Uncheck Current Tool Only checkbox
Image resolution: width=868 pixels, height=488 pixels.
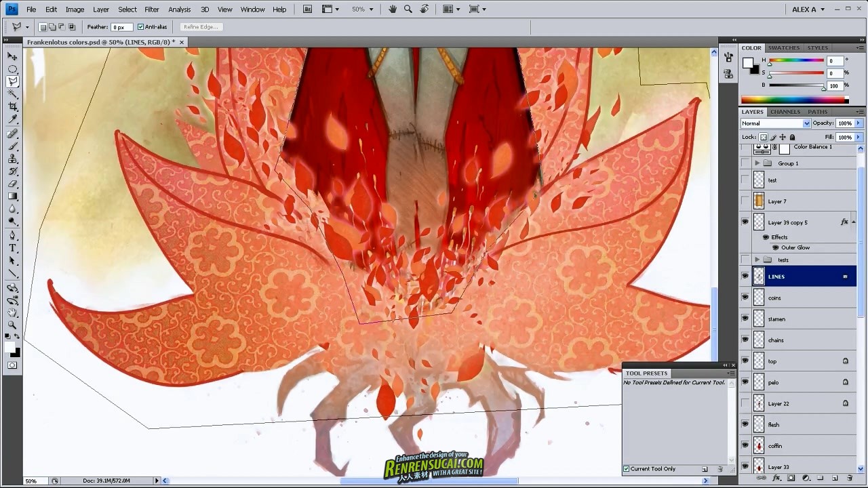[x=626, y=469]
